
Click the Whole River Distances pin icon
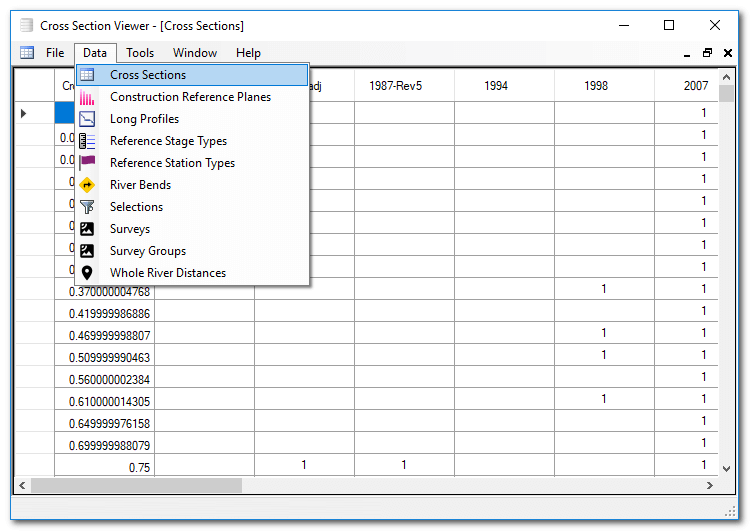coord(88,273)
